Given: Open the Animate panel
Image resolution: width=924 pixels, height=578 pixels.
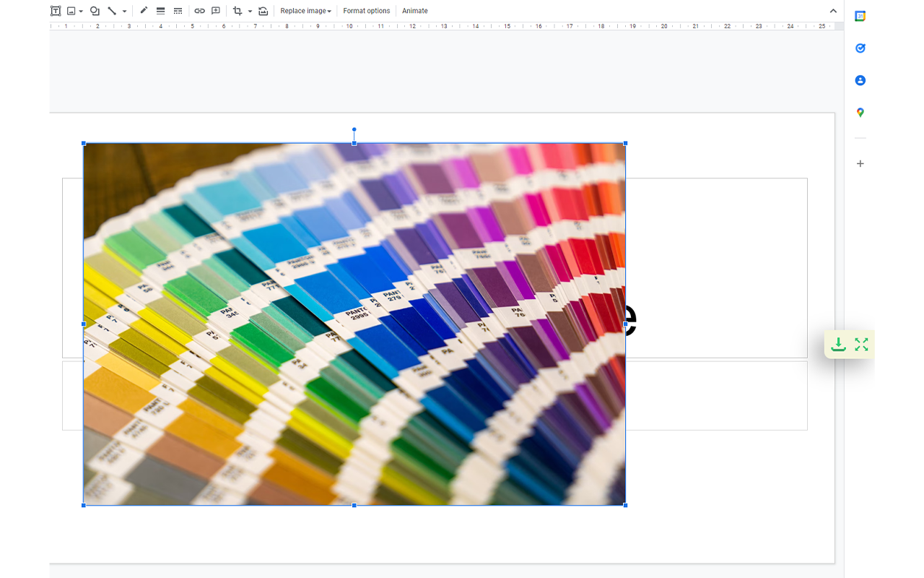Looking at the screenshot, I should click(415, 11).
